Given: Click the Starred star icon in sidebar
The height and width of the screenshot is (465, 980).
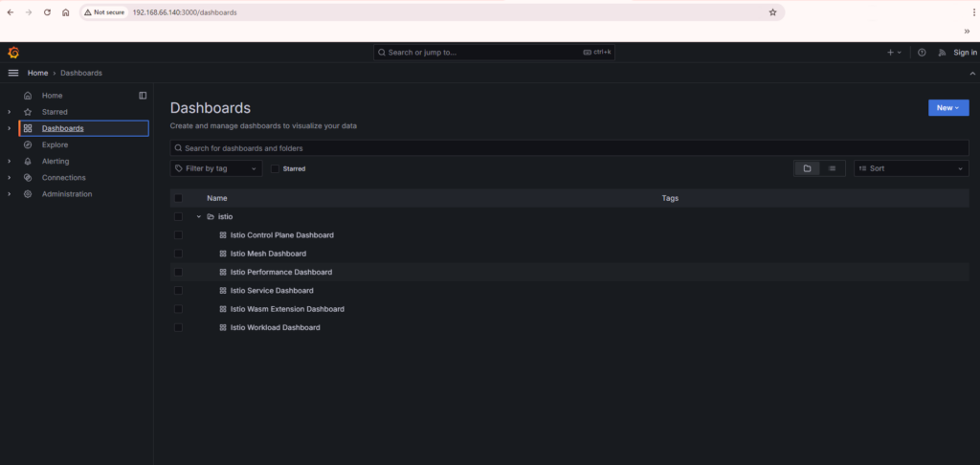Looking at the screenshot, I should tap(28, 112).
